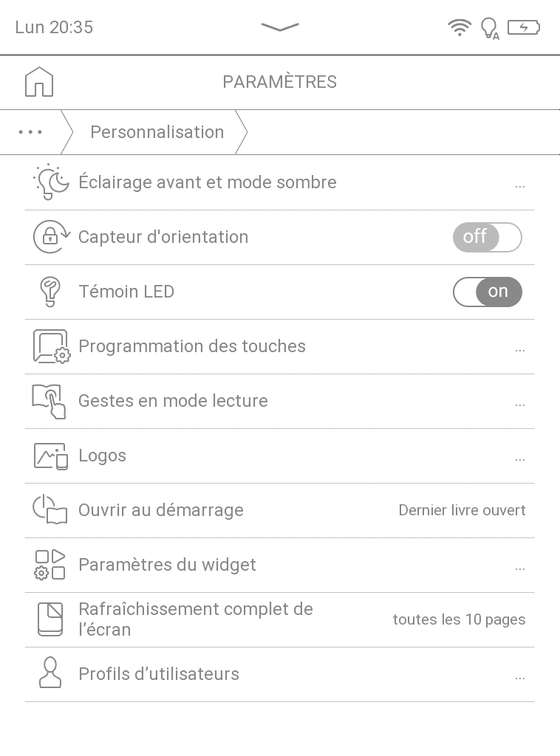560x756 pixels.
Task: Open the breadcrumb ellipsis parent level
Action: pos(30,132)
